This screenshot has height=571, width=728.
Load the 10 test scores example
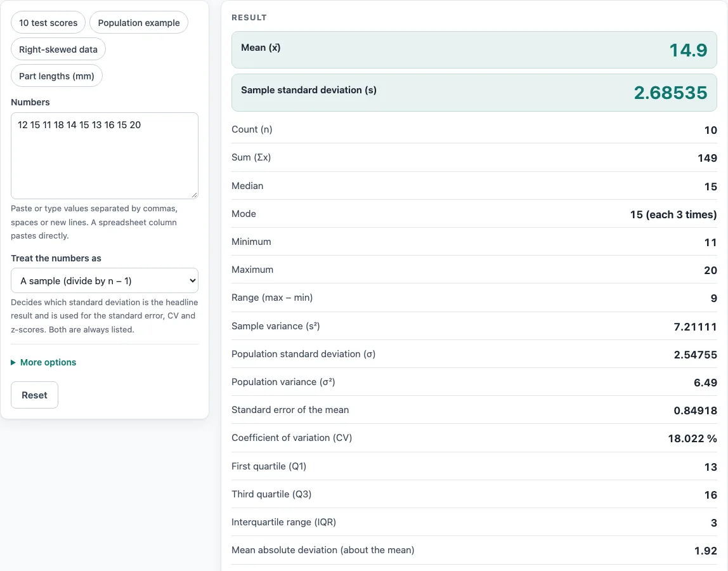[x=48, y=23]
